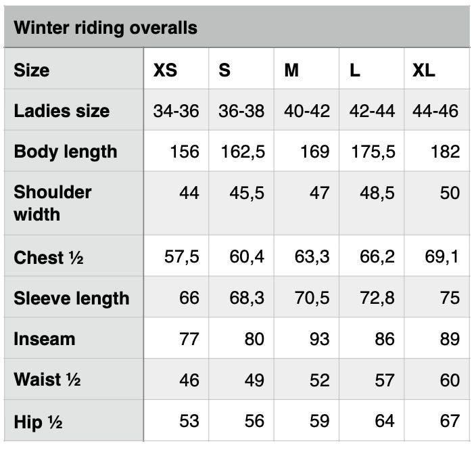Select the 'Sleeve length' row label
Screen dimensions: 476x452
(x=72, y=298)
